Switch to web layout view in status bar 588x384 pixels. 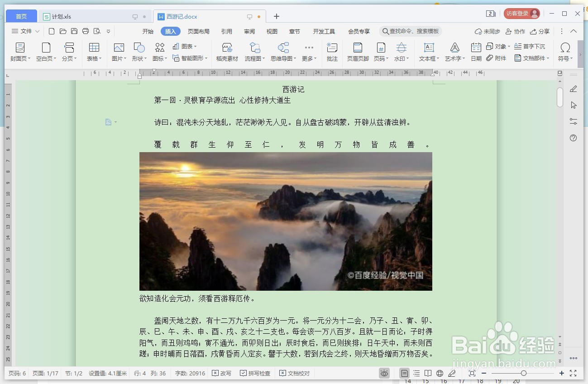(440, 373)
